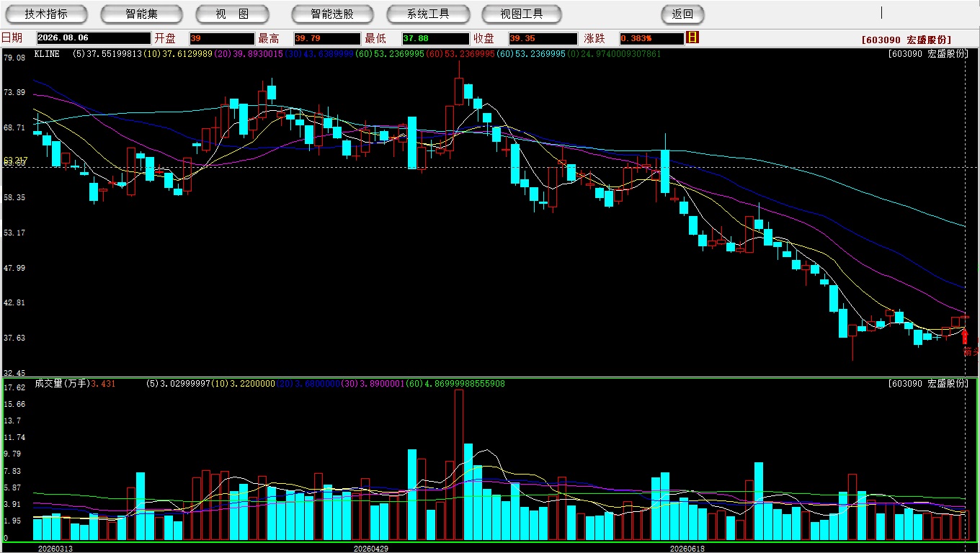
Task: Click the 视图工具 button
Action: (522, 14)
